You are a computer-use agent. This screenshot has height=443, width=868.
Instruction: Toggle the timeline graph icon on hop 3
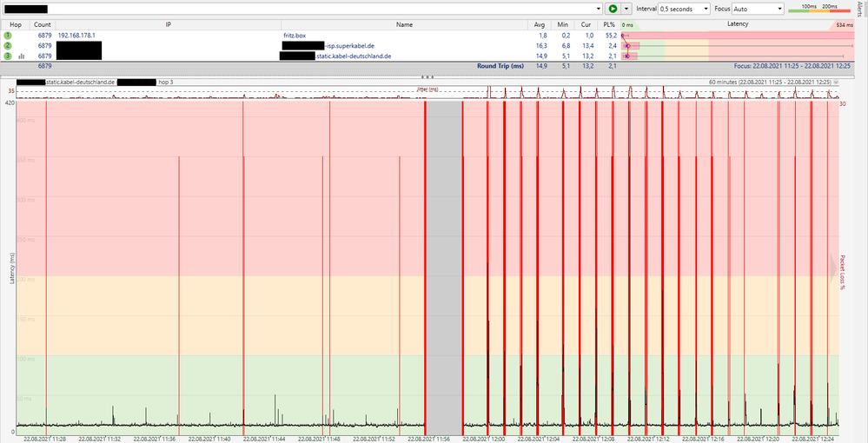(x=22, y=56)
